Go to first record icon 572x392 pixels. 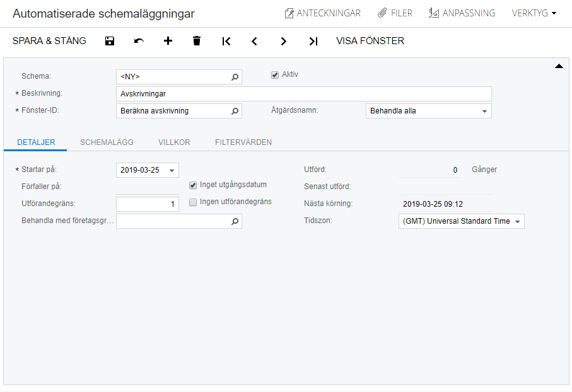[226, 41]
